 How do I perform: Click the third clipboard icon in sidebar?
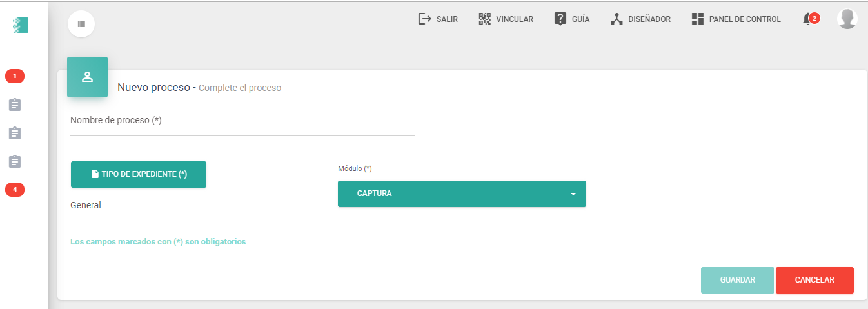[15, 161]
